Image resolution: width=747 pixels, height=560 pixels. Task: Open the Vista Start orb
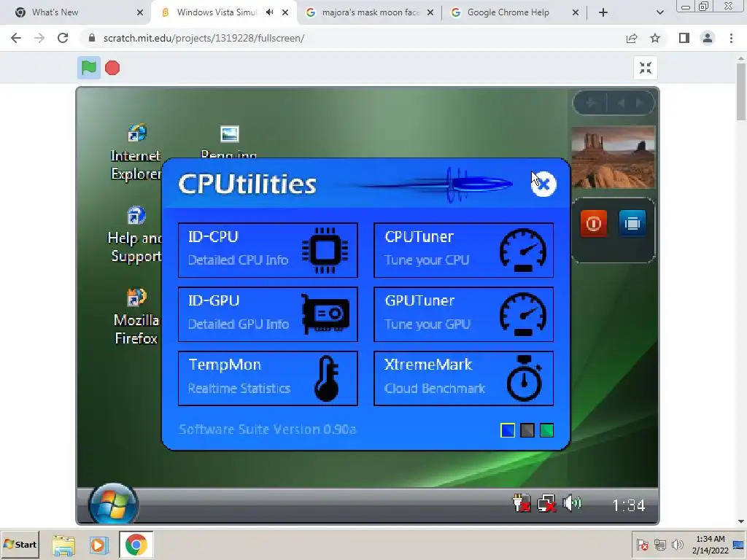(113, 505)
